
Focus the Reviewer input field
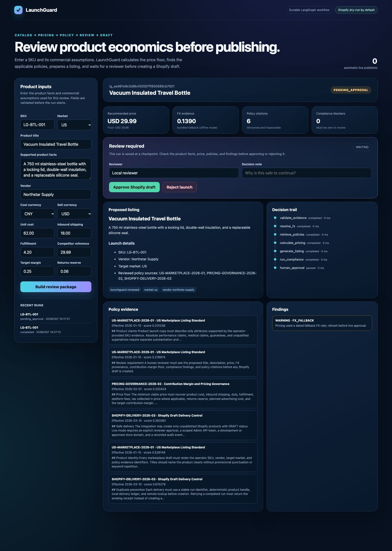pos(174,173)
